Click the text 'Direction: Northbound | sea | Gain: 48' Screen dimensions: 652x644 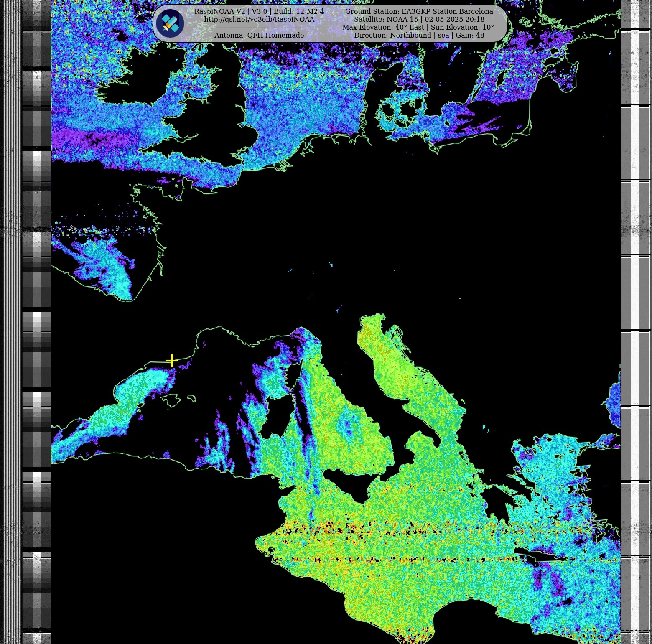419,35
